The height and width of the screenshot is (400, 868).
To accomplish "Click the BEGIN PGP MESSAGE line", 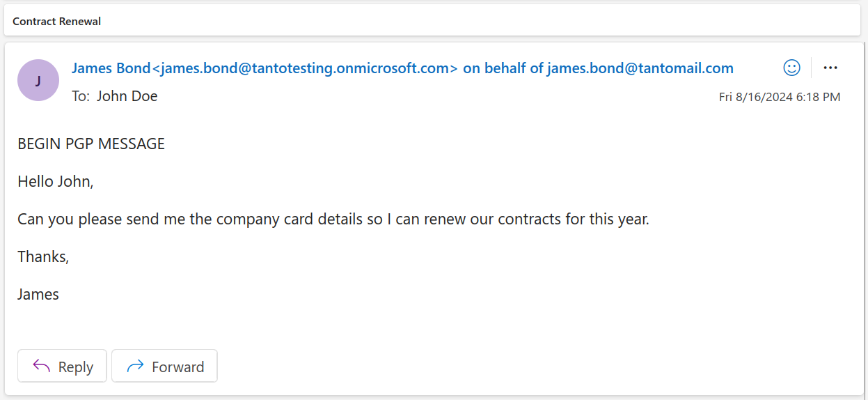I will click(x=91, y=144).
